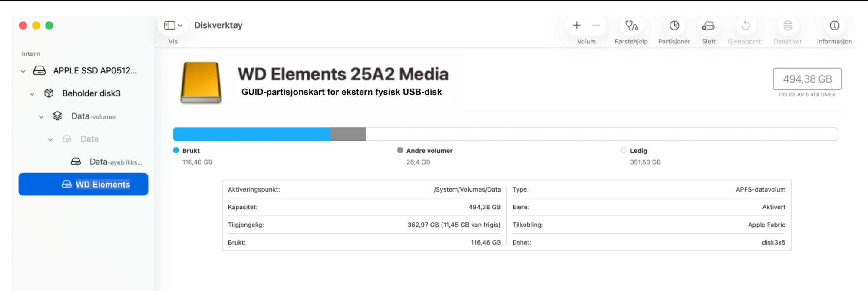Click the 351,53 GB free value
868x291 pixels.
[645, 162]
